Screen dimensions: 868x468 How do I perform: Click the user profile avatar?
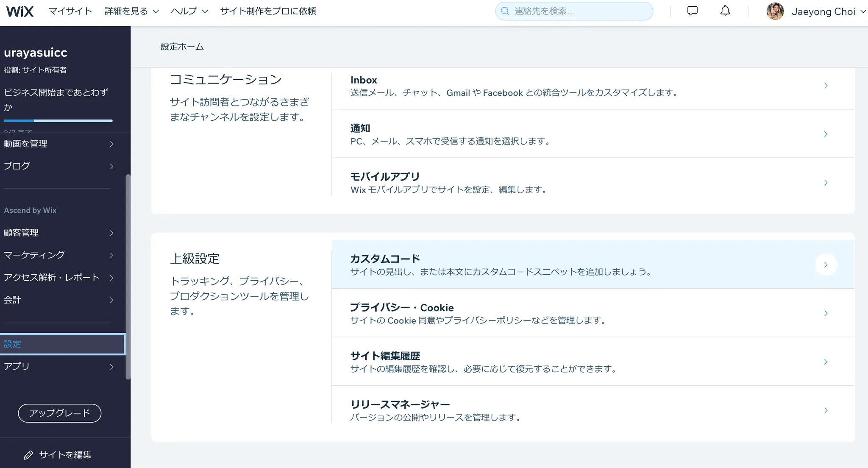775,11
